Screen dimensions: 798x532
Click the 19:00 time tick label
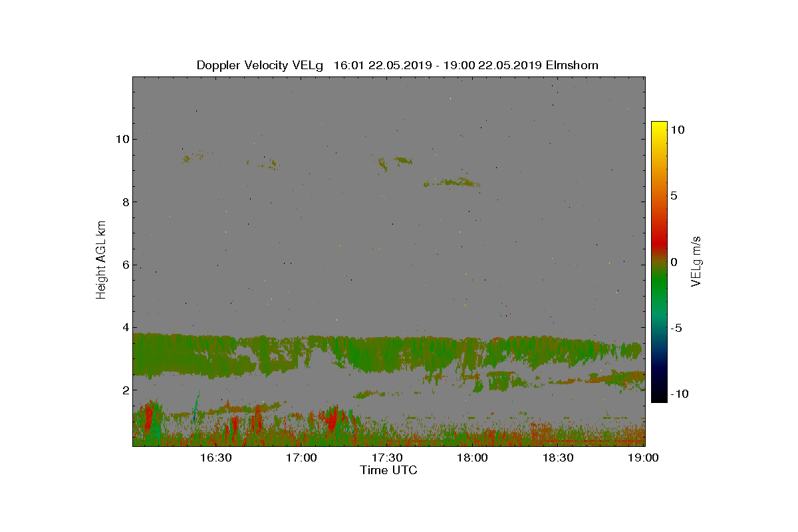(644, 458)
